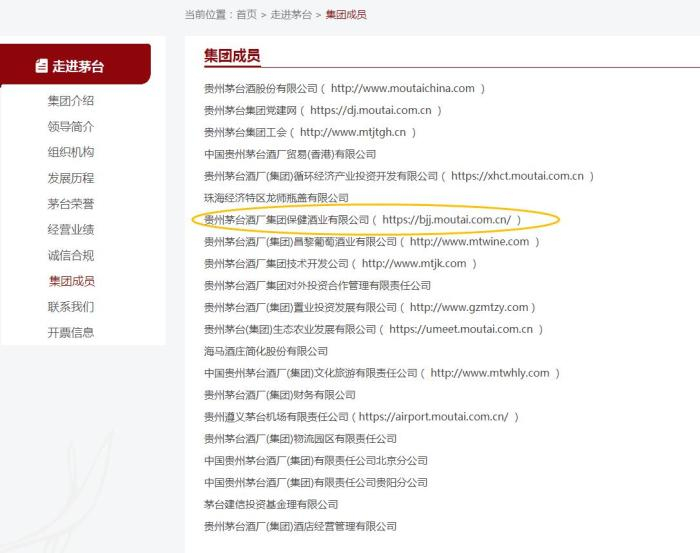This screenshot has width=700, height=553.
Task: Click the 走进茅台 sidebar header
Action: [75, 64]
